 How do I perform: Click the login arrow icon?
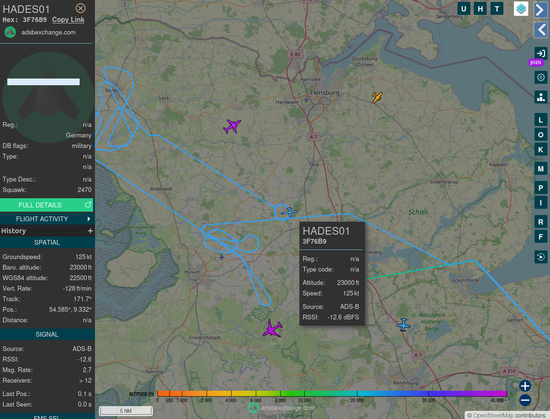[x=541, y=53]
